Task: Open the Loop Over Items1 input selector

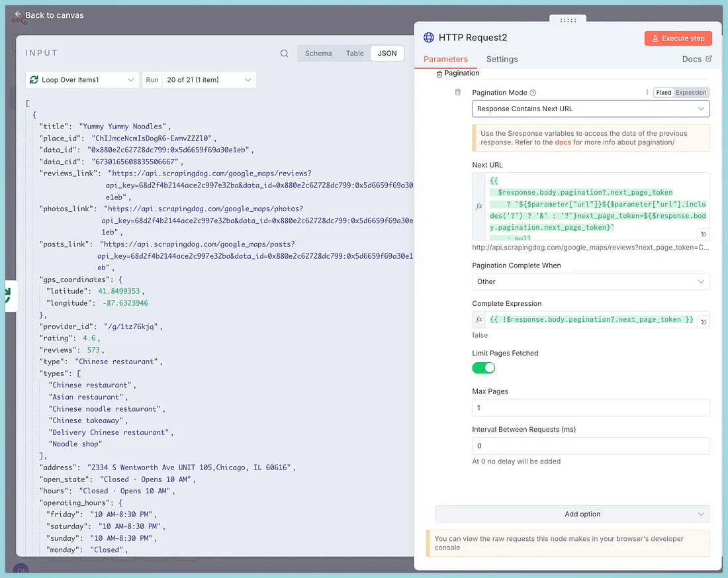Action: [82, 80]
